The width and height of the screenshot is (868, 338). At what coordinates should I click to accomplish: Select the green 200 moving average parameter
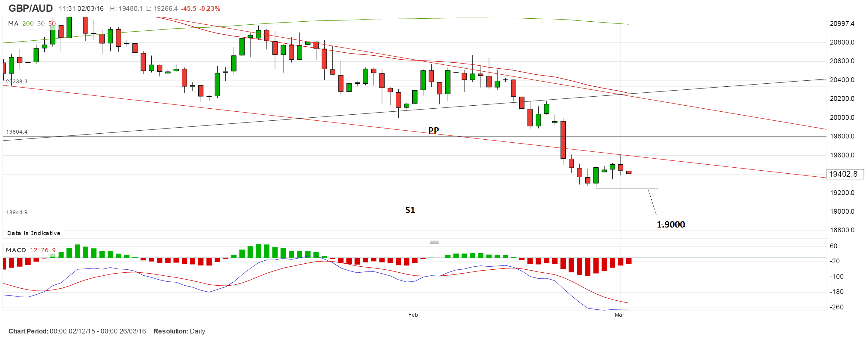[28, 23]
